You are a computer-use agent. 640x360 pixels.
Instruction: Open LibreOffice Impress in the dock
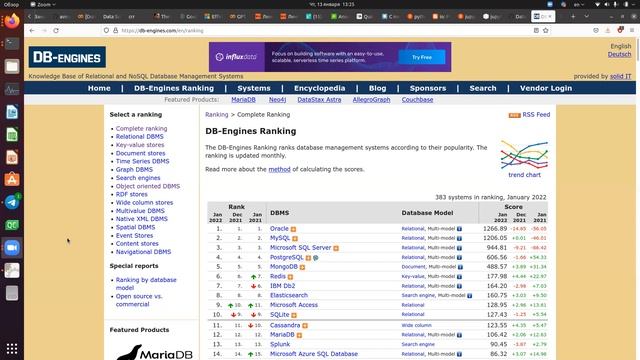tap(12, 157)
